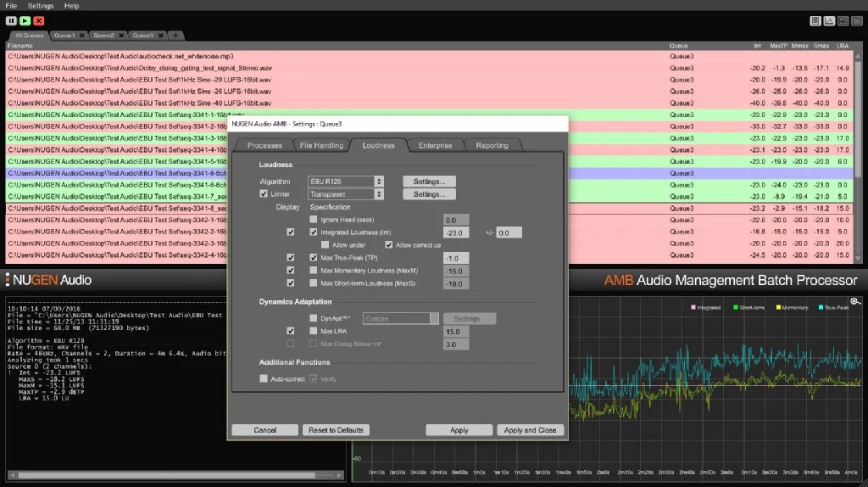Open the Limiter Transparent dropdown
Image resolution: width=868 pixels, height=487 pixels.
(x=346, y=194)
